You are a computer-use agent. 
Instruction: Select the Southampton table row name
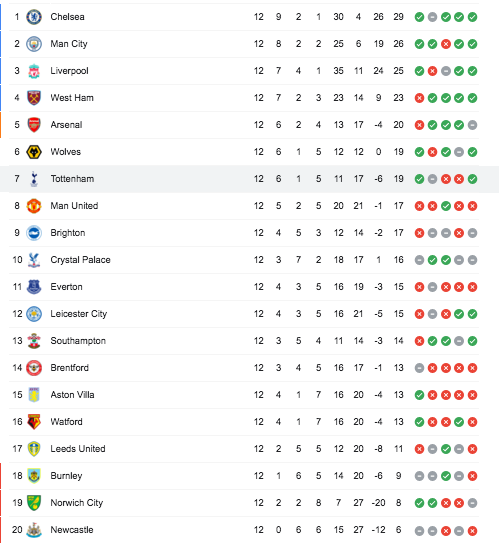pyautogui.click(x=78, y=341)
